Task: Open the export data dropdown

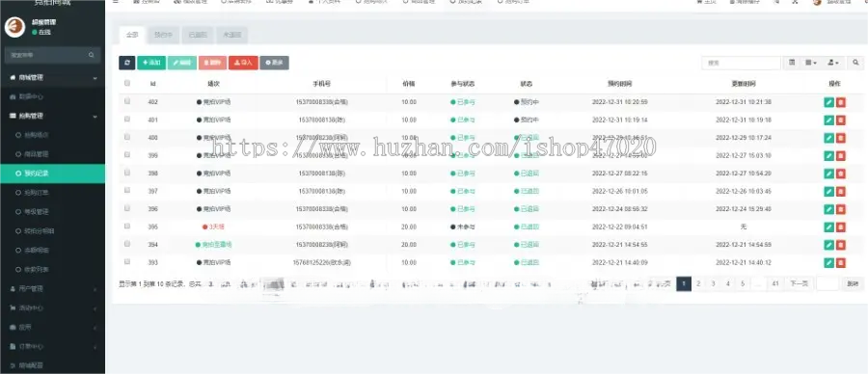Action: (x=833, y=63)
